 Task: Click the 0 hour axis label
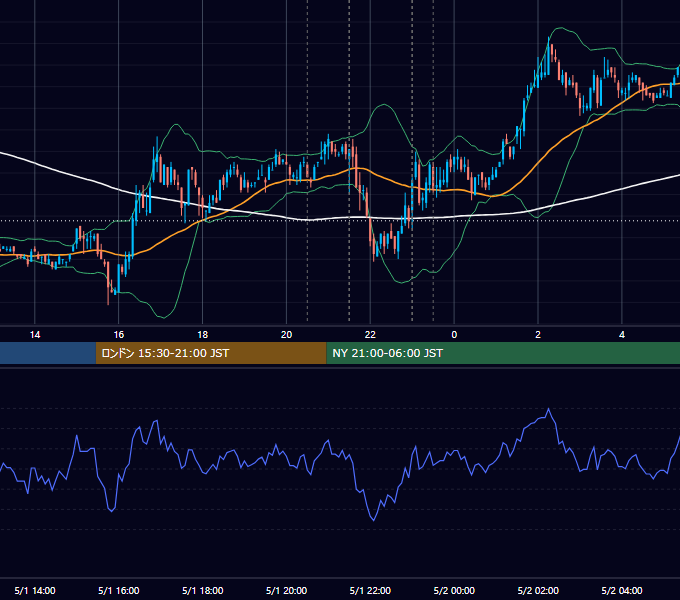click(454, 335)
